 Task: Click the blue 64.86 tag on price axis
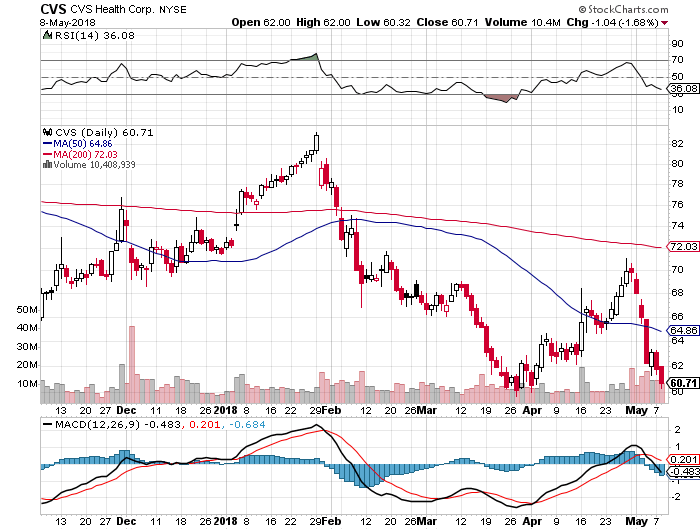tap(683, 330)
